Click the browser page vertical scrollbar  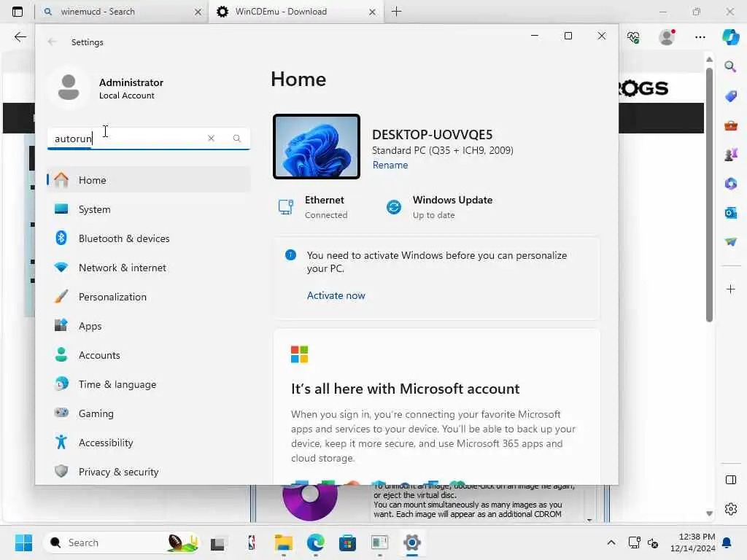(709, 195)
